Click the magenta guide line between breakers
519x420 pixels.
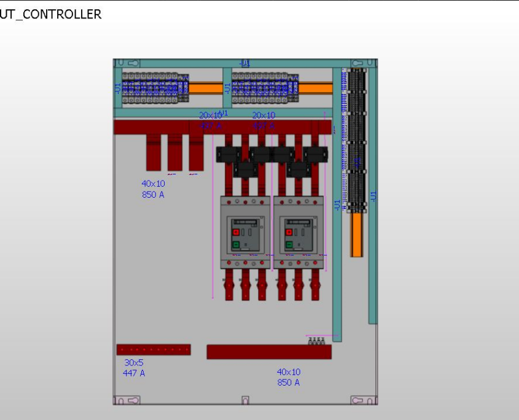click(271, 215)
